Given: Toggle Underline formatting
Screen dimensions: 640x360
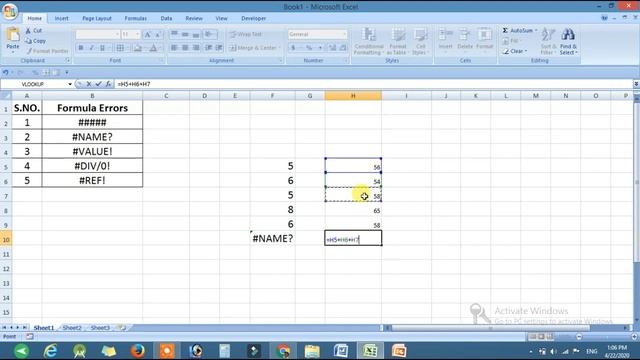Looking at the screenshot, I should point(102,48).
